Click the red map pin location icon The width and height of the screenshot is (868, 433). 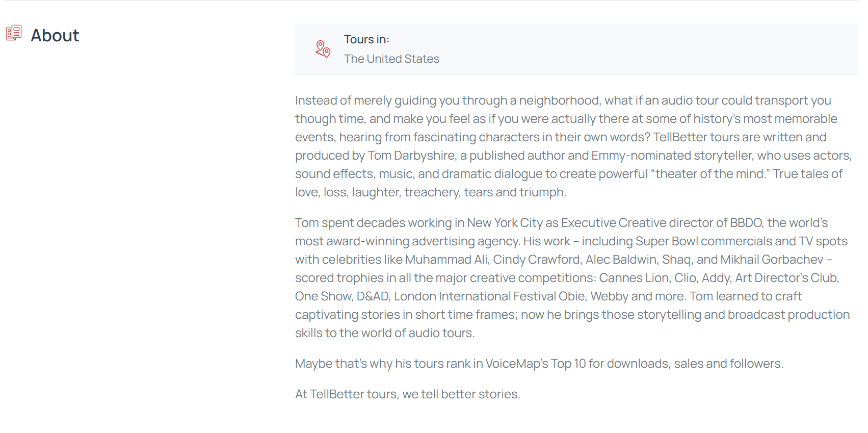[x=323, y=49]
